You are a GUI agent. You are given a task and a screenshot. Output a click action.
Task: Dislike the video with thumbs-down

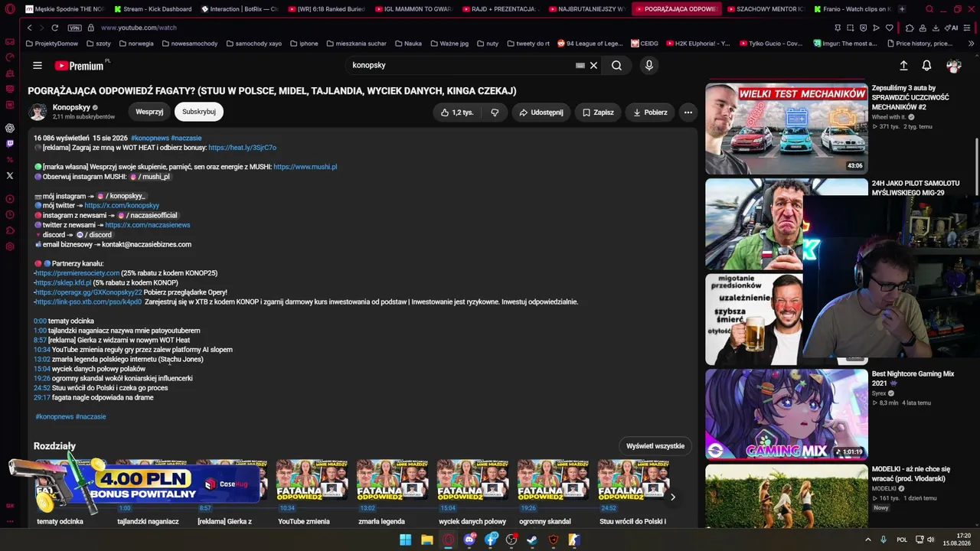pos(495,112)
